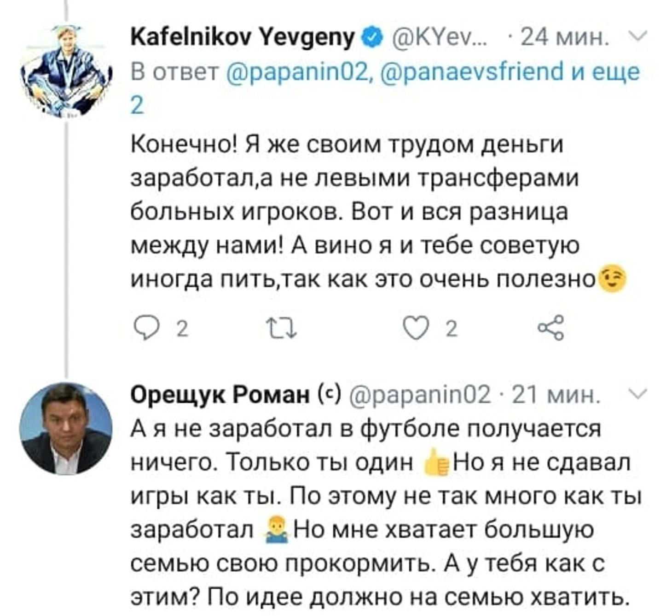Screen dimensions: 672x616
Task: Like Kafelnikov's tweet with the heart icon
Action: [415, 329]
